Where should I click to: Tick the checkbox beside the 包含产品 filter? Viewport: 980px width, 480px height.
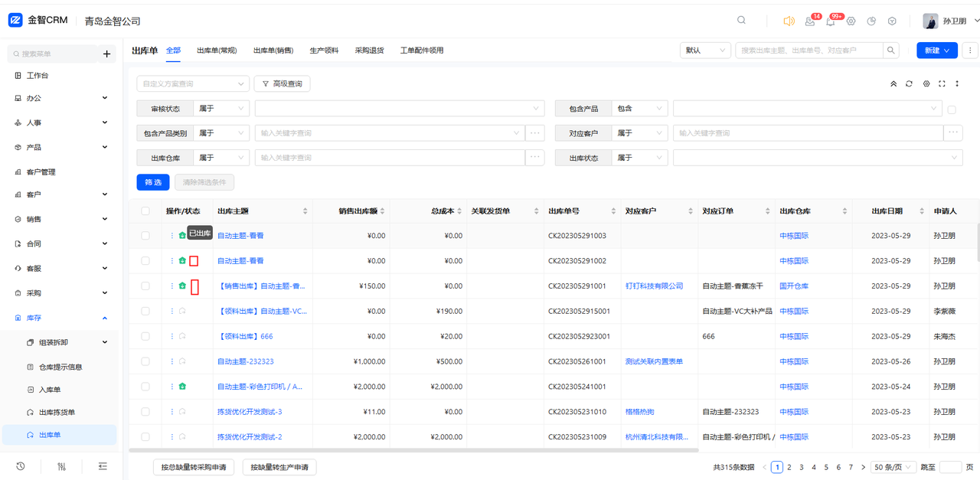pyautogui.click(x=952, y=109)
